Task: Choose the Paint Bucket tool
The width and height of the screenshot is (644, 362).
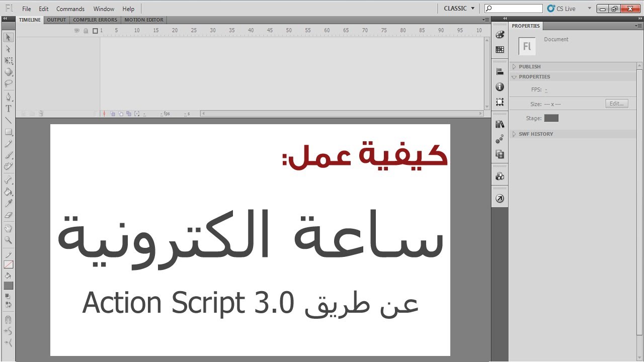Action: (x=9, y=192)
